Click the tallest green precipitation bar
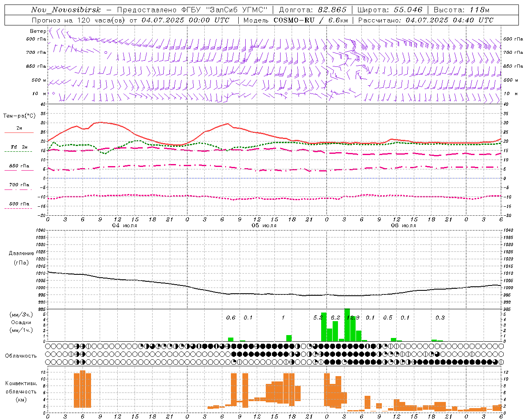Image resolution: width=525 pixels, height=420 pixels. pyautogui.click(x=347, y=325)
